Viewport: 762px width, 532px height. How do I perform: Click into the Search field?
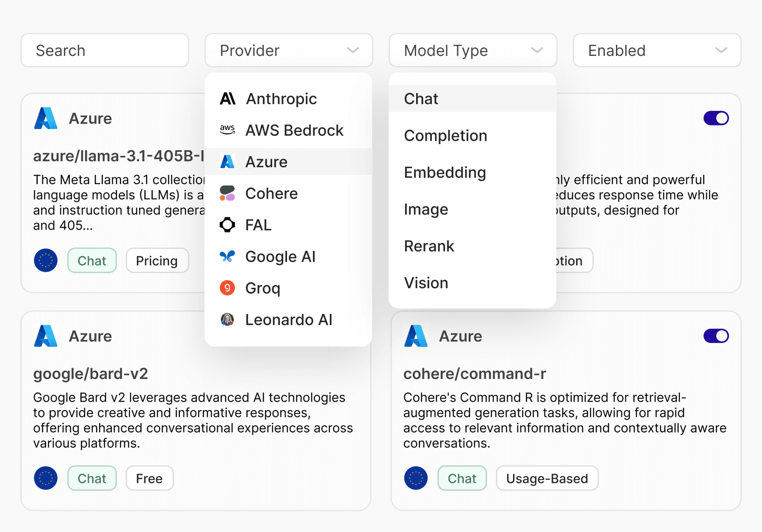click(105, 50)
